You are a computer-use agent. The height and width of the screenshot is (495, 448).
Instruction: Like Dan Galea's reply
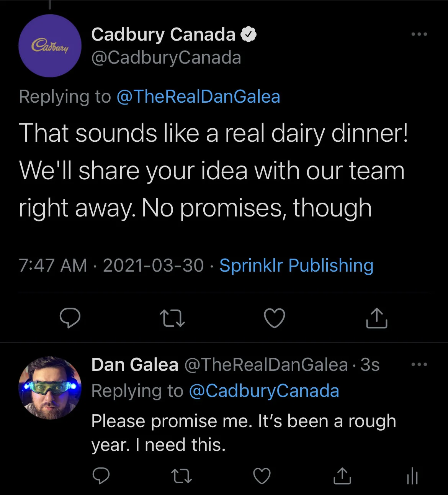262,476
